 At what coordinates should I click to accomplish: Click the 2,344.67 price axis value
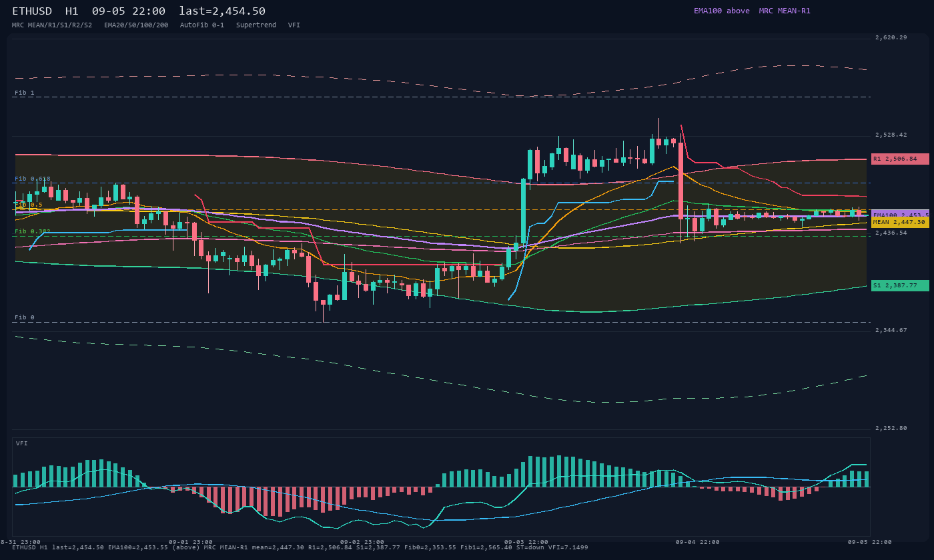(891, 330)
